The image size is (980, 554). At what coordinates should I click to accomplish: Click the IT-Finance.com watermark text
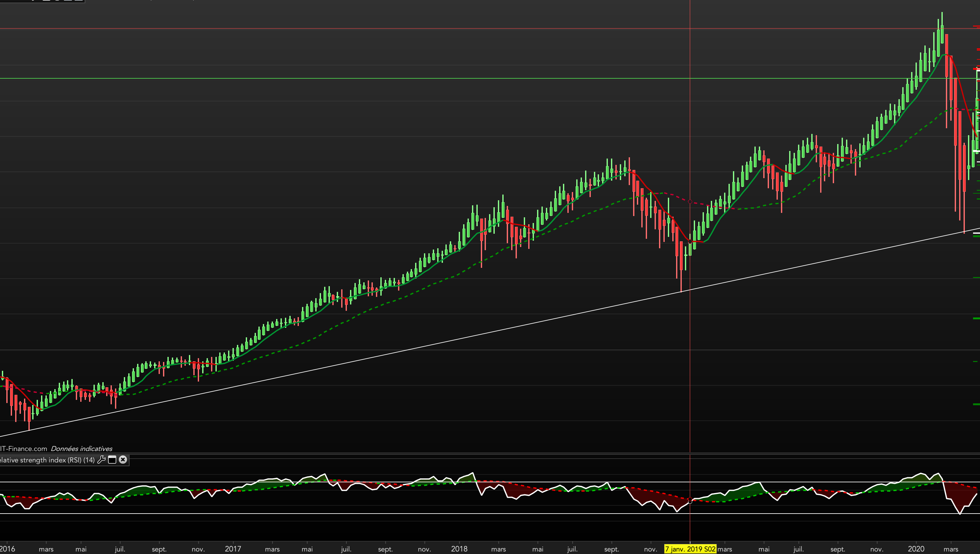pyautogui.click(x=24, y=449)
